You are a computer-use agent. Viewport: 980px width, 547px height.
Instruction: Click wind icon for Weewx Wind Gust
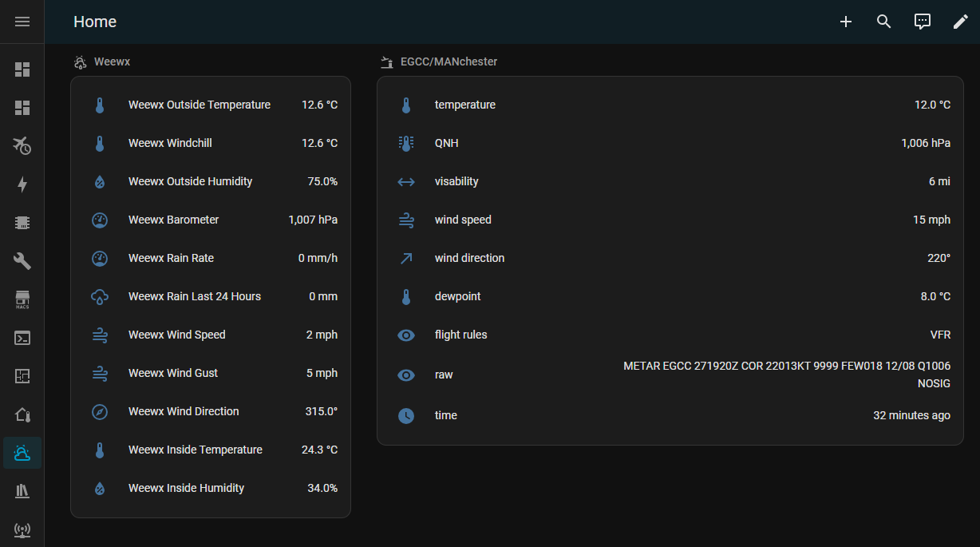(100, 373)
